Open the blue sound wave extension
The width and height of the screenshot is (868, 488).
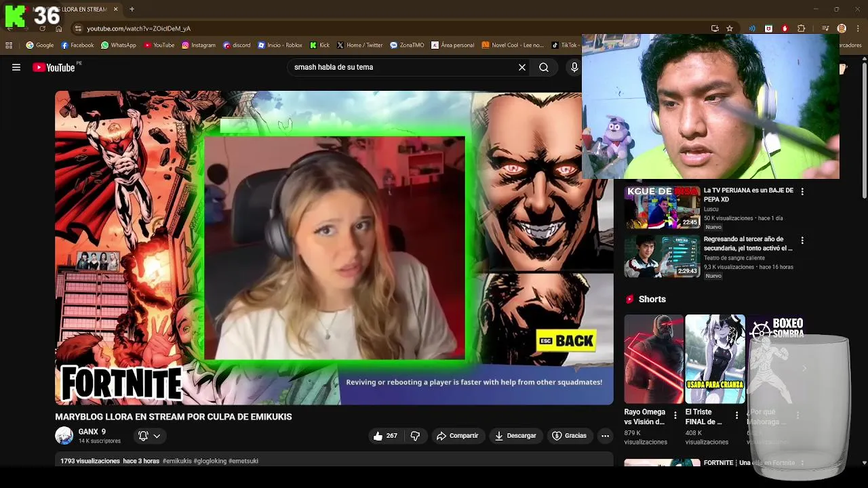752,28
